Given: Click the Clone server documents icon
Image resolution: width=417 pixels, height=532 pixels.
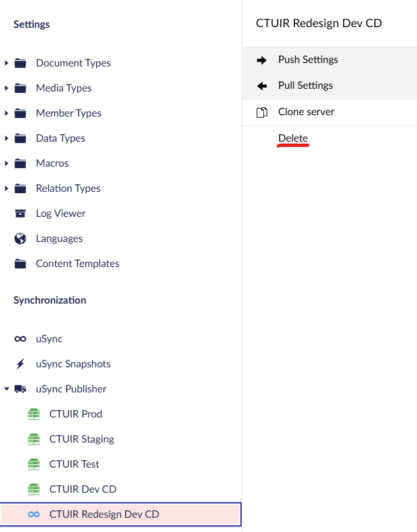Looking at the screenshot, I should [262, 112].
